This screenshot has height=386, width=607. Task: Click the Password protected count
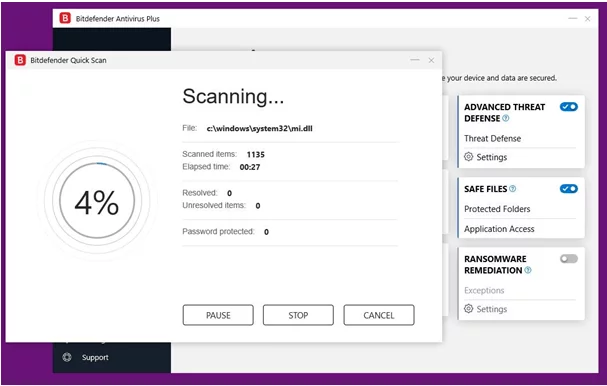pos(266,232)
